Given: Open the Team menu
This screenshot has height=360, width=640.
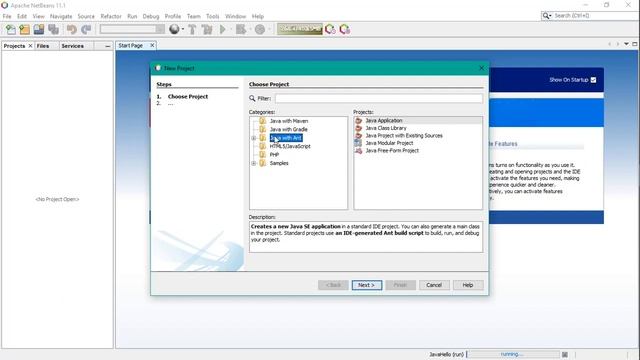Looking at the screenshot, I should (194, 16).
